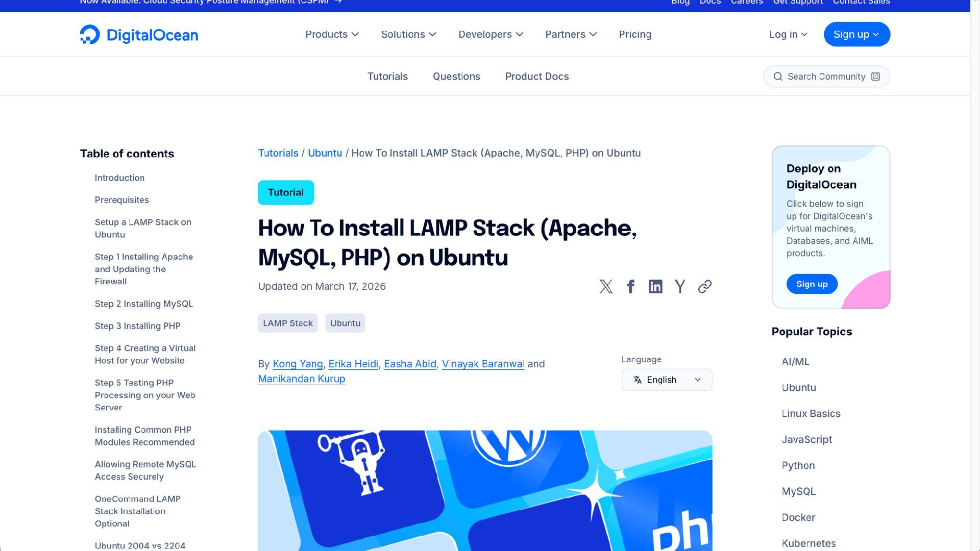Viewport: 980px width, 551px height.
Task: Open the Product Docs tab
Action: 537,77
